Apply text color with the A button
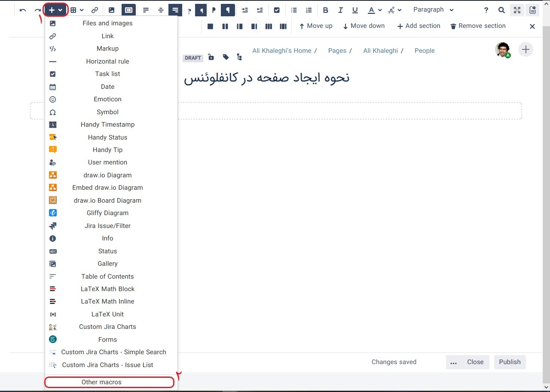The height and width of the screenshot is (392, 550). [371, 10]
